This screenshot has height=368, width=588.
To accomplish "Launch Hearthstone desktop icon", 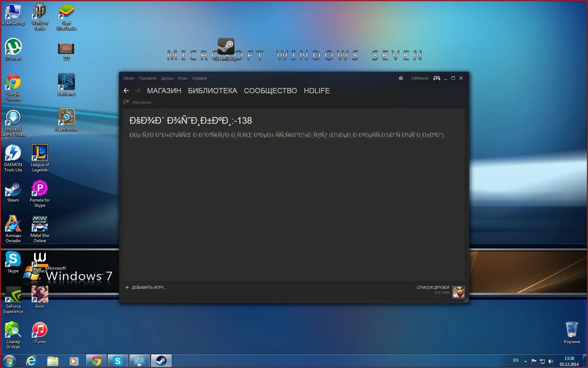I will (x=66, y=120).
